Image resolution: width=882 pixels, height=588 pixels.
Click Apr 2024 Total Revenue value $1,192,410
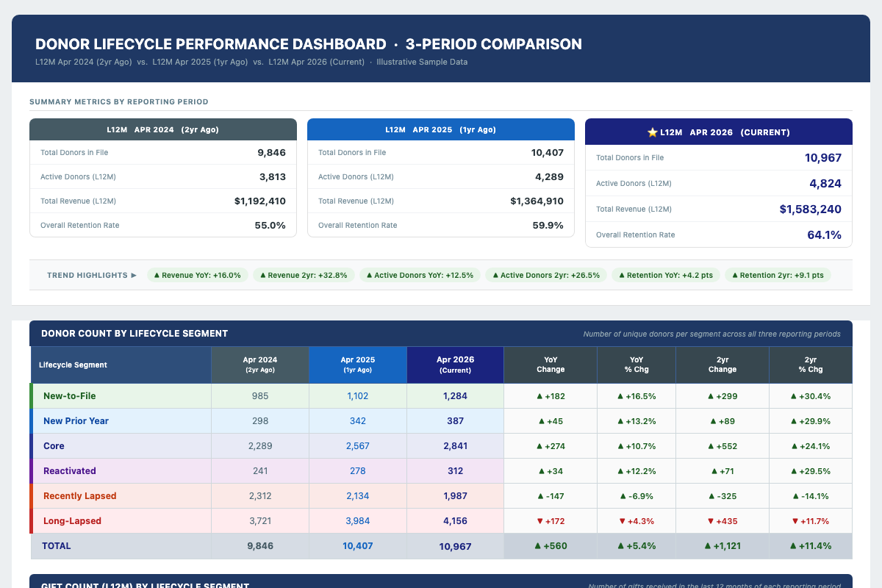[260, 201]
